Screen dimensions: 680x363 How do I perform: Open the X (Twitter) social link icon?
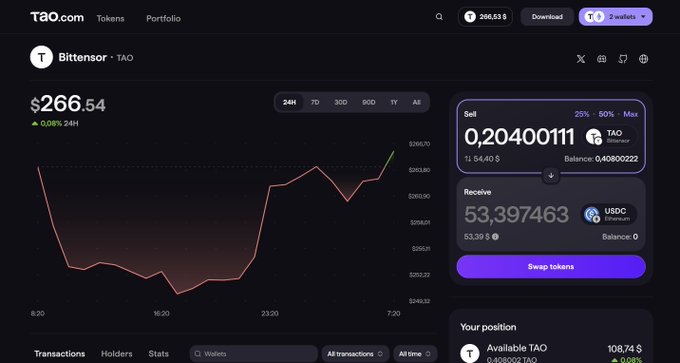pyautogui.click(x=581, y=59)
